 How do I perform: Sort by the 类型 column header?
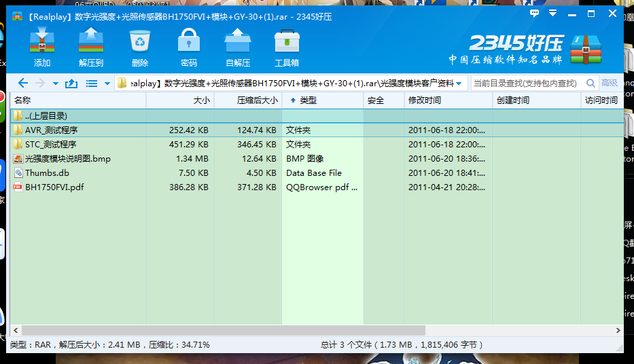[x=323, y=101]
